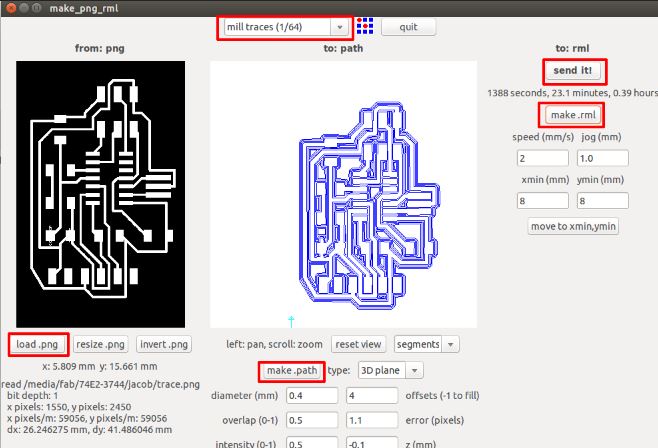Screen dimensions: 658x448
Task: Click the 'from: png' heading
Action: [x=99, y=48]
